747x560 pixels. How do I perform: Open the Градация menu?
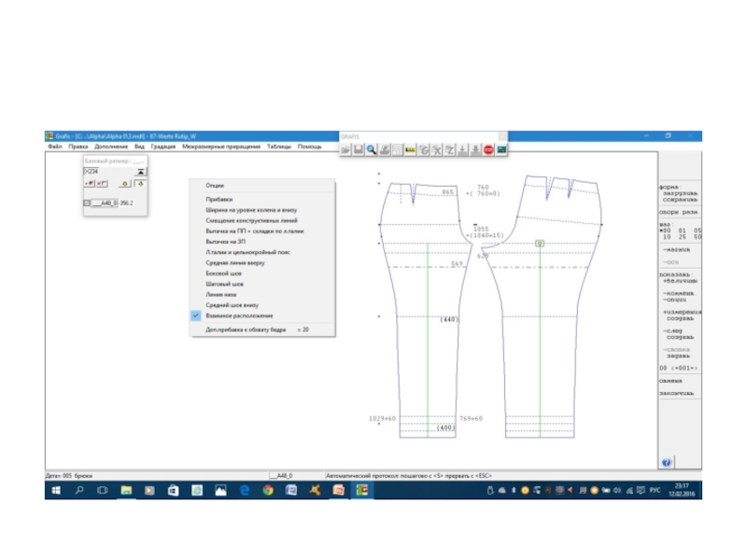164,147
